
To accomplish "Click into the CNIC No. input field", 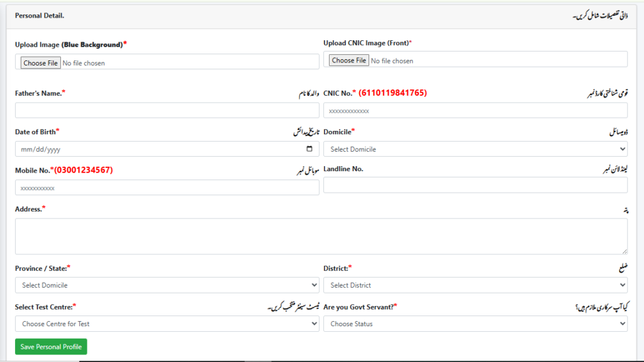I will (x=475, y=110).
